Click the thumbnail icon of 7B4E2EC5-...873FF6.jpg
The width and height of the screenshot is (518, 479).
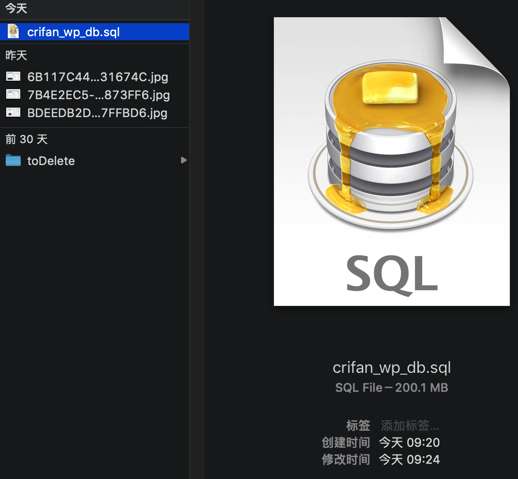pos(13,94)
